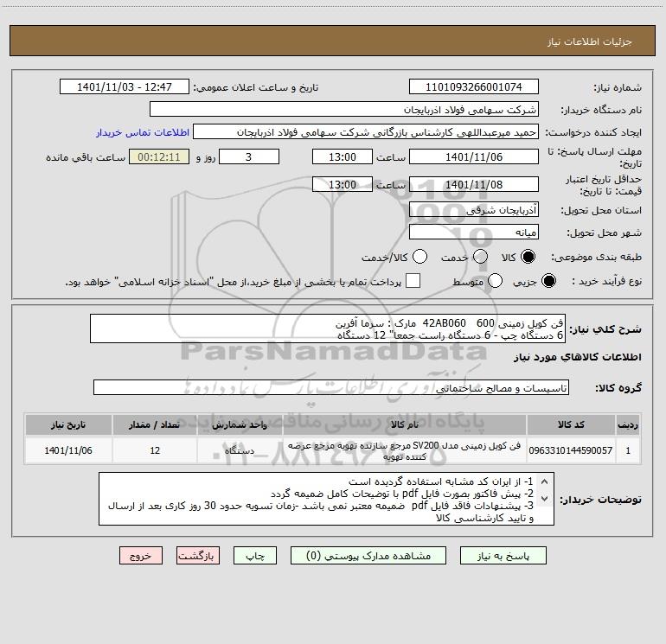Select the خدمت radio button
Screen dimensions: 666x644
pyautogui.click(x=480, y=257)
